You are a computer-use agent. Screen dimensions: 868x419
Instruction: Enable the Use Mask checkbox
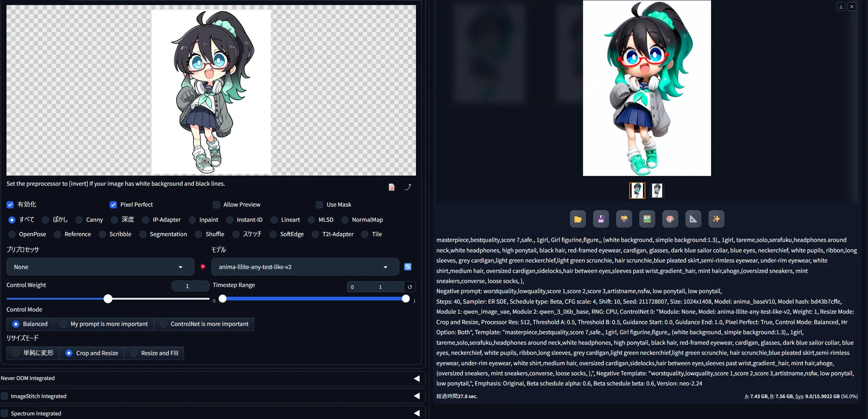319,205
